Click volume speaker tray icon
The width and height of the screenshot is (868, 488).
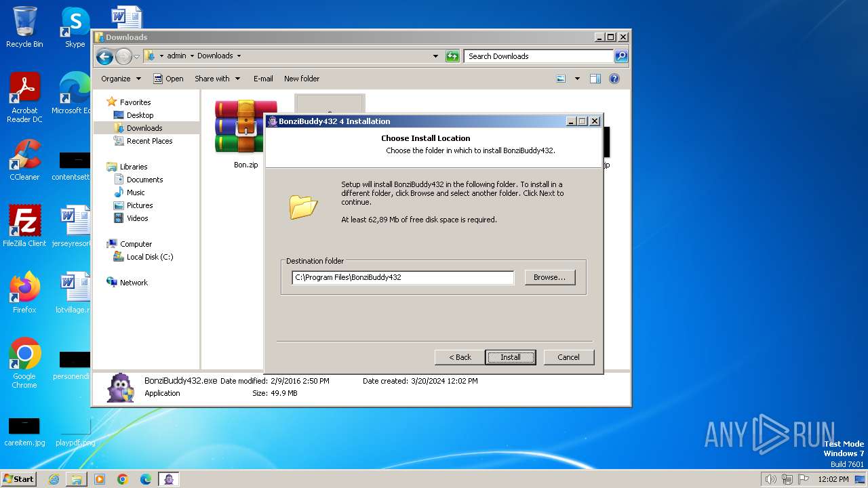click(x=770, y=479)
